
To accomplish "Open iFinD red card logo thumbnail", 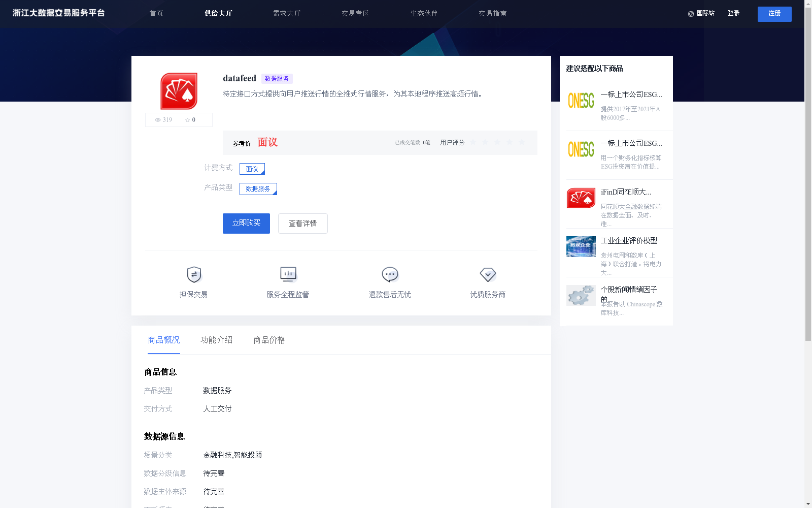I will pyautogui.click(x=581, y=198).
